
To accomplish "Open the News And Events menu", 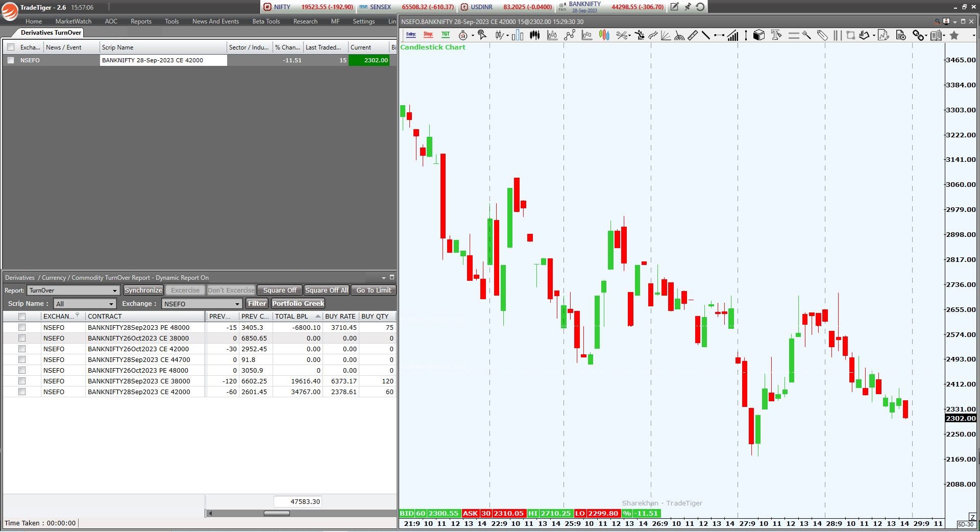I will pyautogui.click(x=215, y=21).
